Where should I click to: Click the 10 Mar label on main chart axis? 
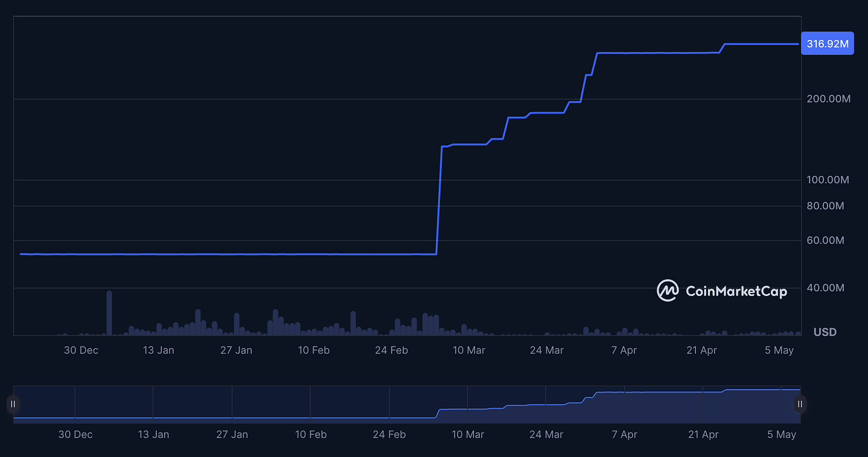[469, 350]
